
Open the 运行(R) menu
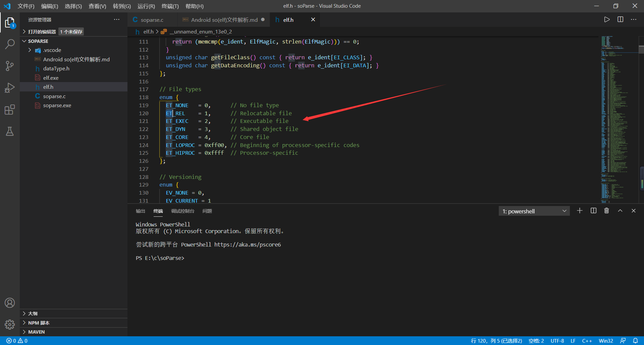(x=146, y=6)
